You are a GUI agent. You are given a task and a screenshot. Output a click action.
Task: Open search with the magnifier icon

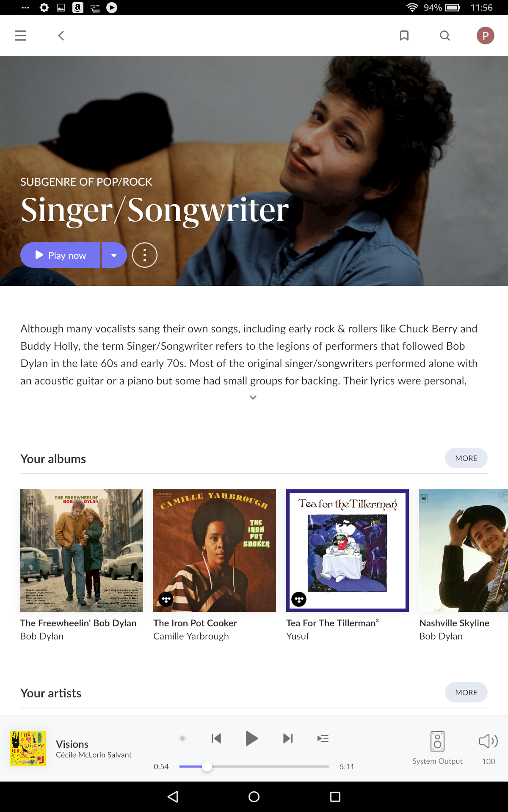[x=444, y=36]
